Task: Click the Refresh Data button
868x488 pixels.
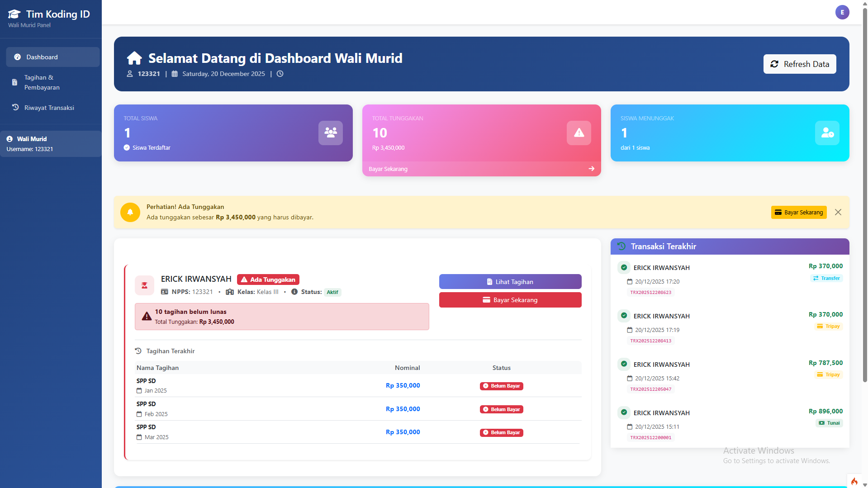Action: point(799,64)
